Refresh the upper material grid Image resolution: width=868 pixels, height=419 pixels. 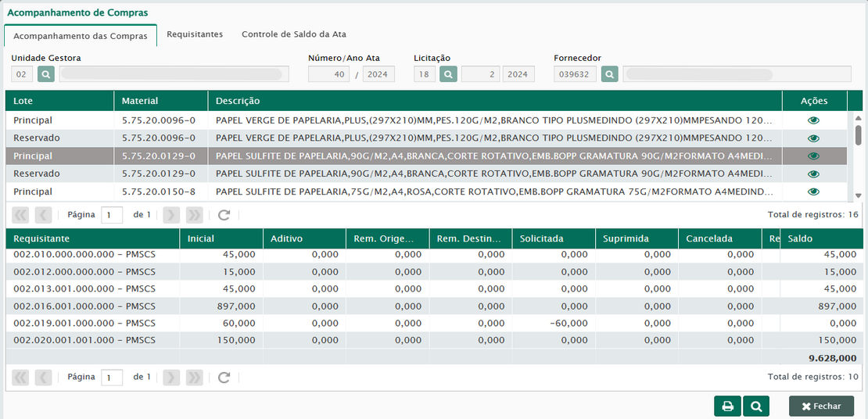[224, 215]
